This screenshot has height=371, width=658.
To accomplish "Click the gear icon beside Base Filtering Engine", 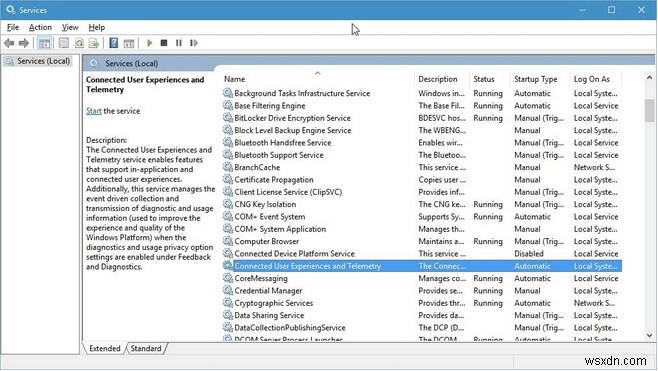I will 228,105.
